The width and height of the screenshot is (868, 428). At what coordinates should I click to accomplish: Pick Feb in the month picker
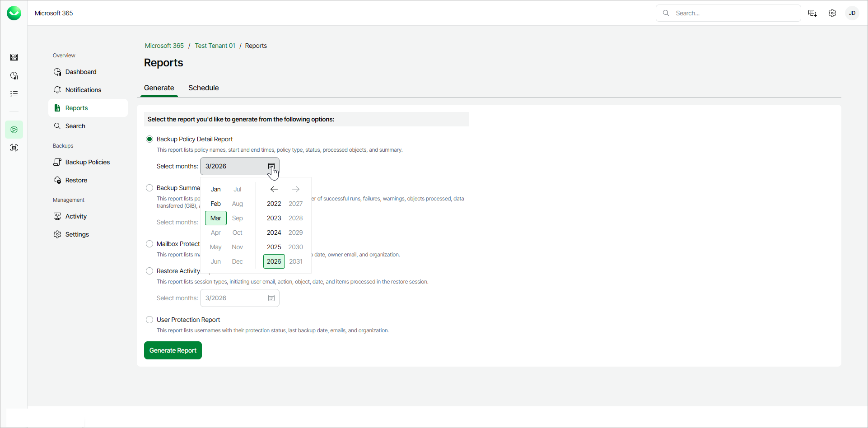tap(216, 204)
